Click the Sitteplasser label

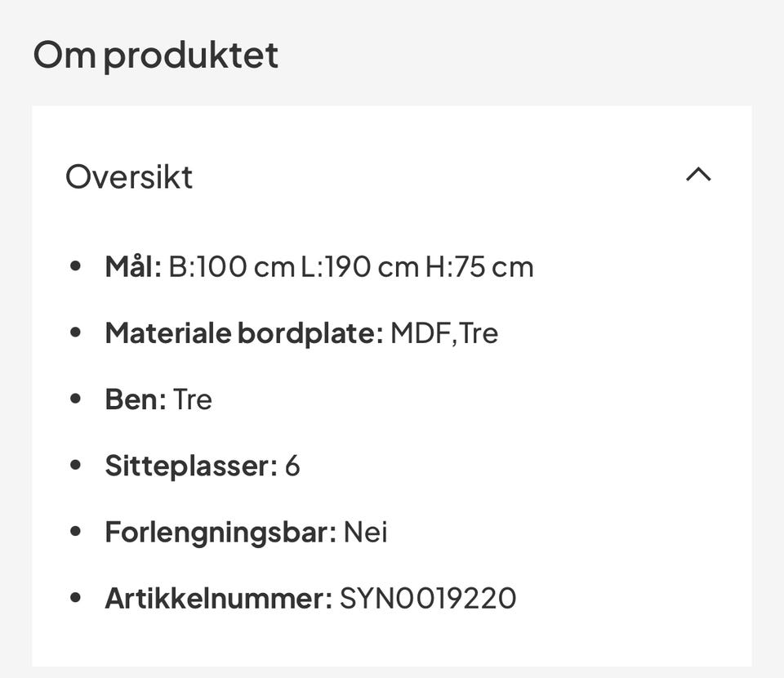point(191,466)
